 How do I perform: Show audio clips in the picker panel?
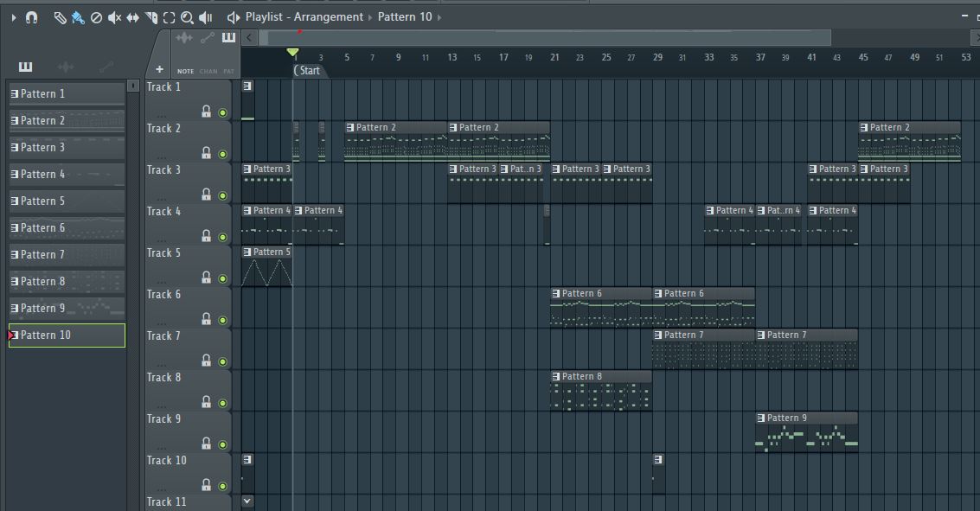pyautogui.click(x=65, y=67)
